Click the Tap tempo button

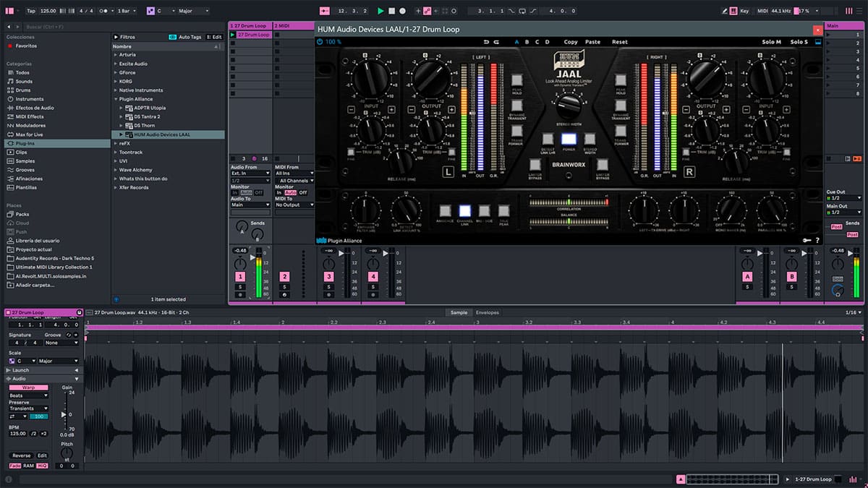pos(30,11)
